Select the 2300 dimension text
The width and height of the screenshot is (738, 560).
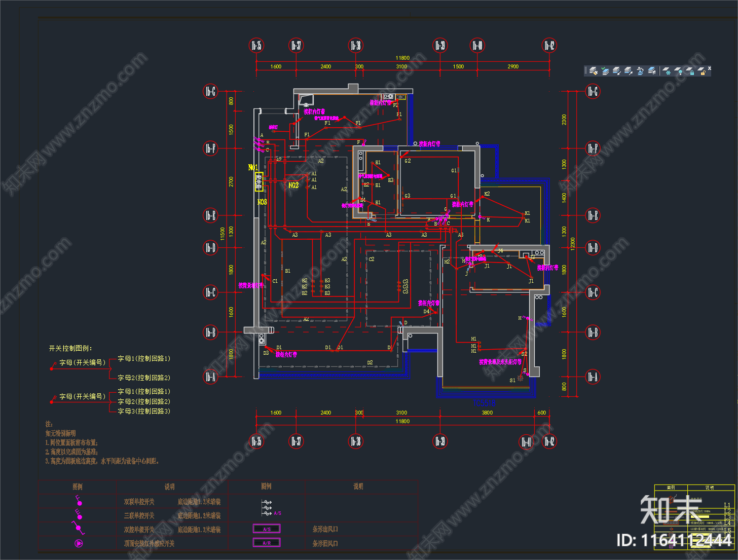click(x=564, y=120)
